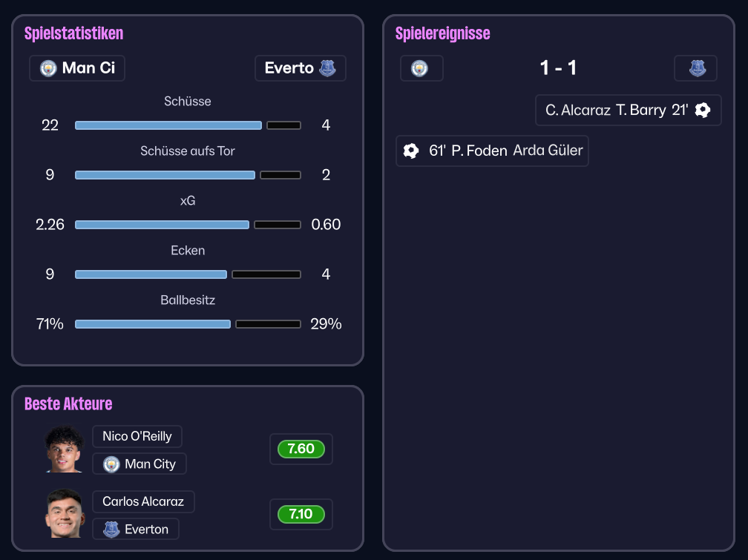Select the Nico O'Reilly name label
Screen dimensions: 748x560
(x=137, y=437)
